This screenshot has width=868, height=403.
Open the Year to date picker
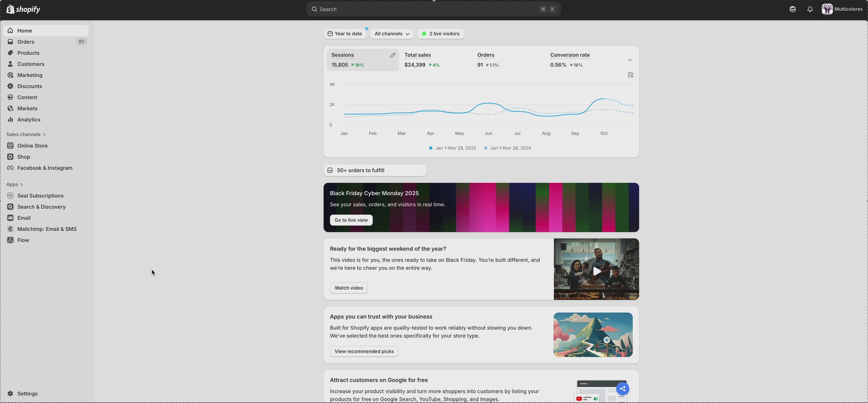pos(345,34)
